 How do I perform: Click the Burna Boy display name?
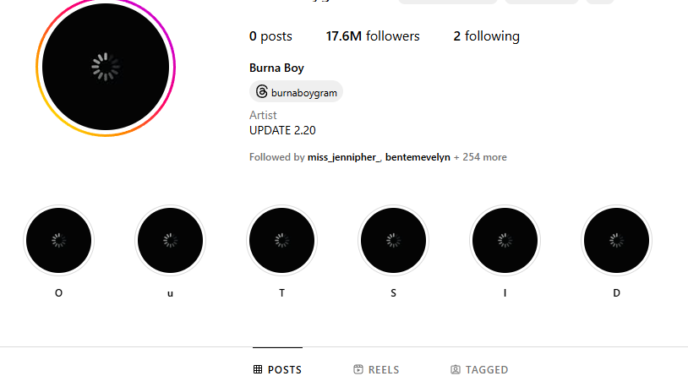point(276,68)
